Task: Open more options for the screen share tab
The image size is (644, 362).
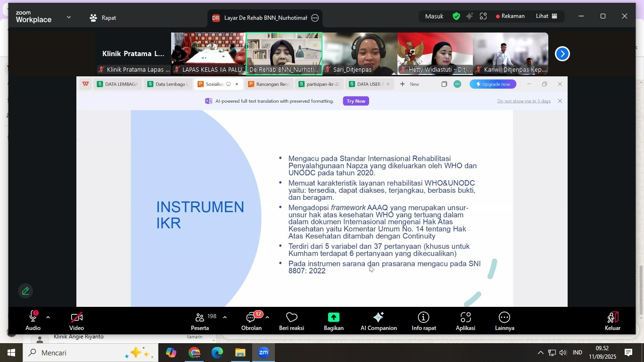Action: [315, 18]
